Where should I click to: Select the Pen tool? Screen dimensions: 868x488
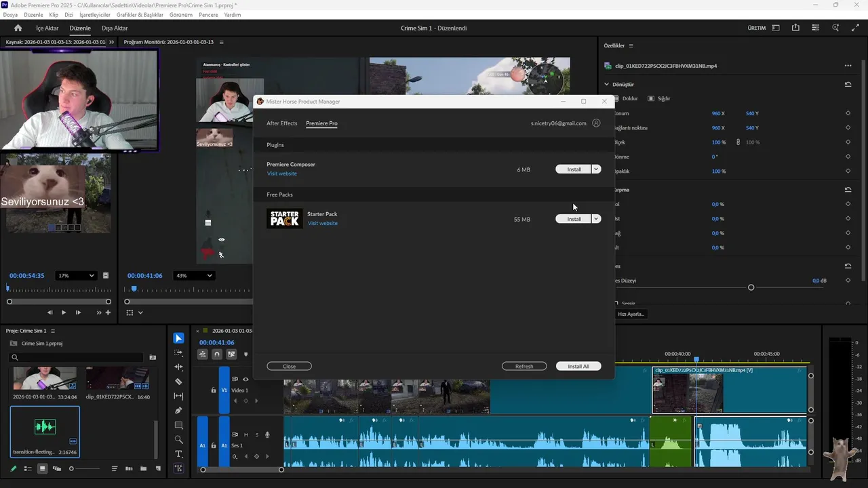point(178,410)
